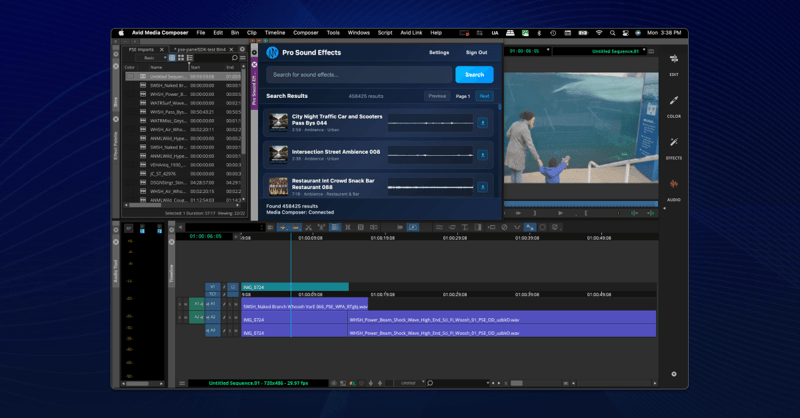Click the Bluetooth icon in menu bar
This screenshot has width=800, height=418.
[539, 33]
